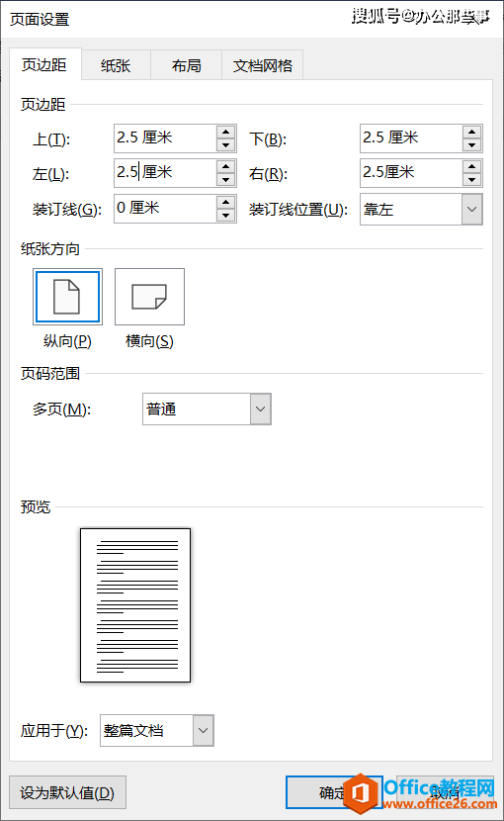The width and height of the screenshot is (504, 821).
Task: Decrease the 下(B) bottom margin value
Action: [472, 145]
